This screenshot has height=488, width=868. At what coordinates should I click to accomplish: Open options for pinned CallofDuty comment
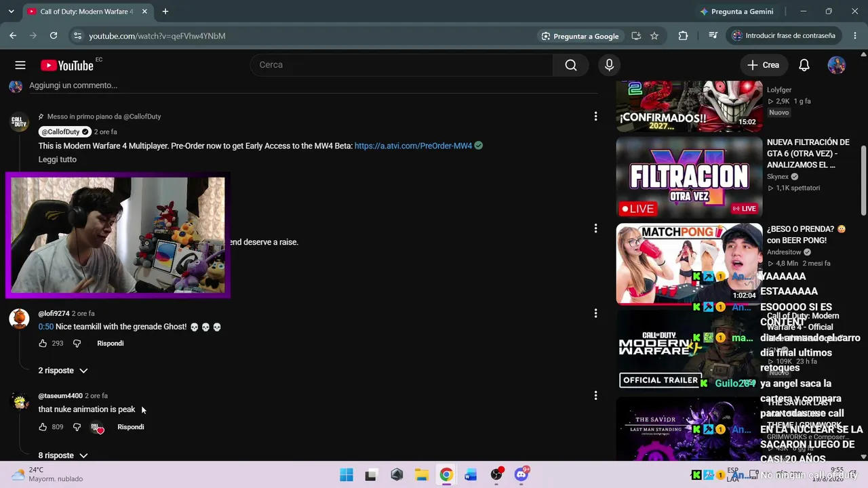coord(595,117)
